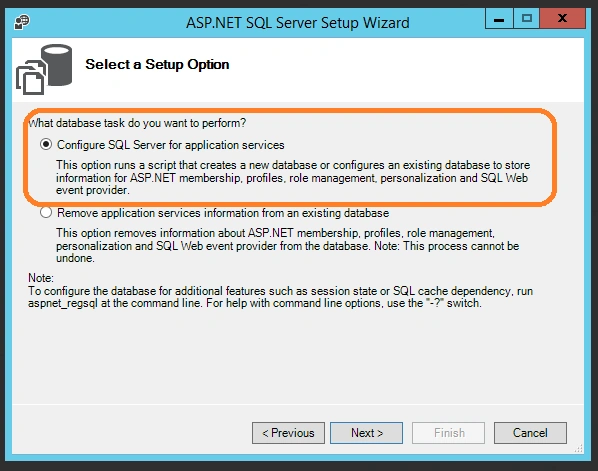Proceed with the Next button
598x471 pixels.
coord(367,433)
